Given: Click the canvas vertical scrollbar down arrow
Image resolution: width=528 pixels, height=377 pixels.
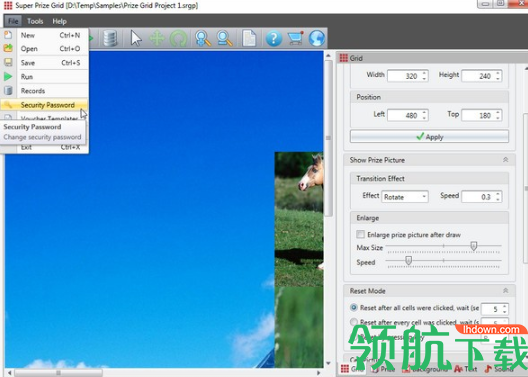Looking at the screenshot, I should (x=328, y=363).
